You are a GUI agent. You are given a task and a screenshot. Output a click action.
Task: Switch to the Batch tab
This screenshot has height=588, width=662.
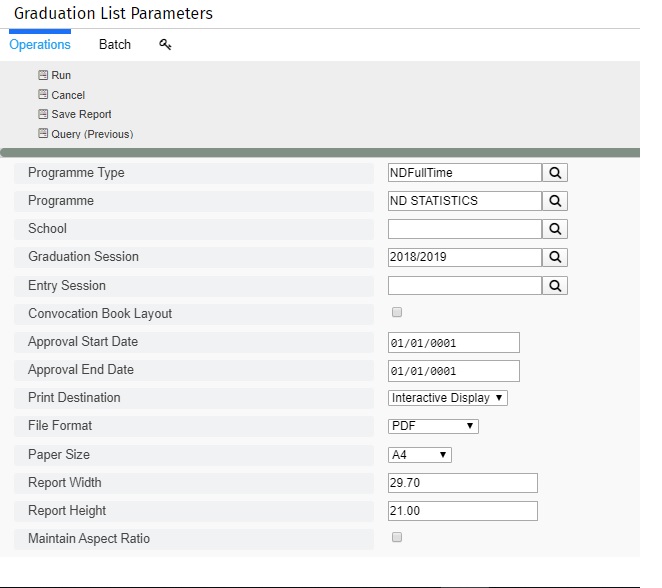point(115,44)
